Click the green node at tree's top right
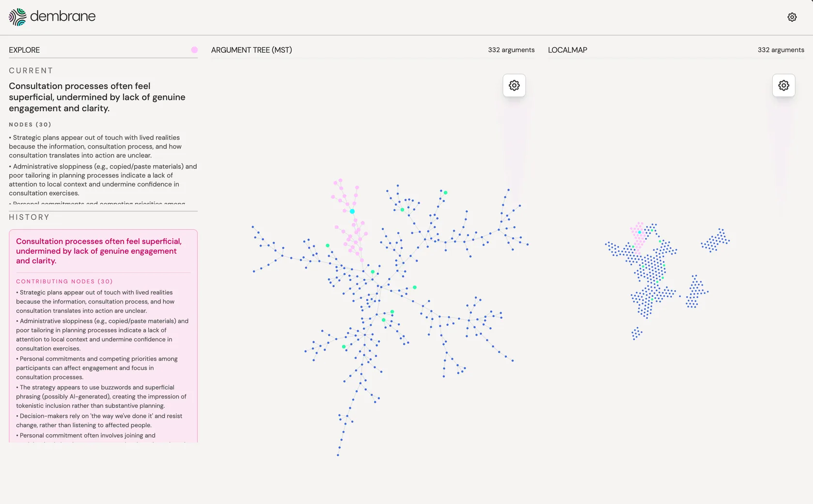The image size is (813, 504). click(445, 193)
